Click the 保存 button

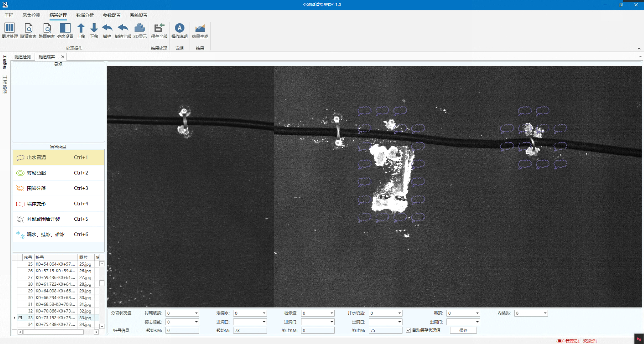click(x=463, y=330)
